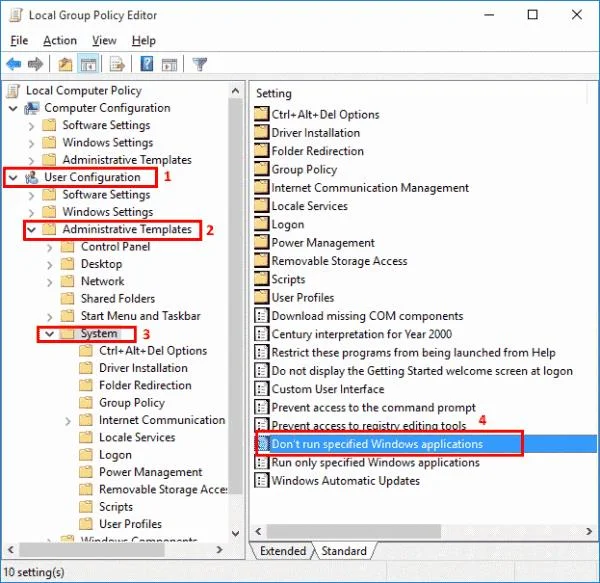Click the Export List toolbar icon
600x583 pixels.
click(x=117, y=64)
